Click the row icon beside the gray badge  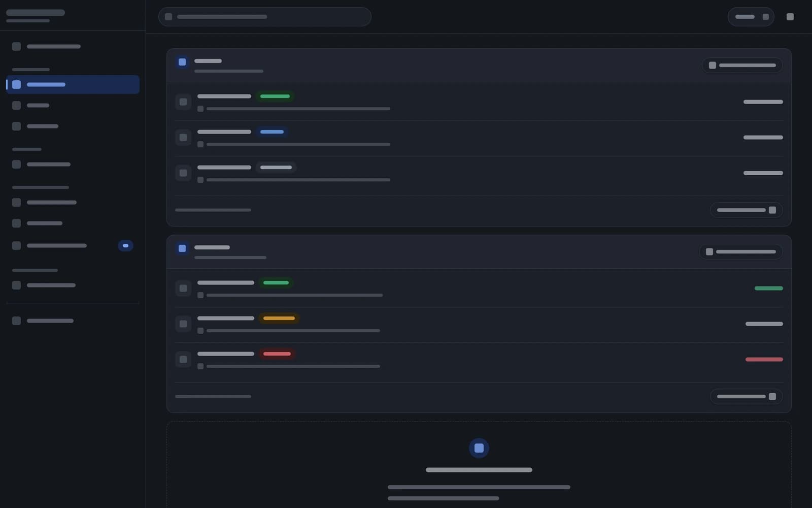(x=183, y=173)
